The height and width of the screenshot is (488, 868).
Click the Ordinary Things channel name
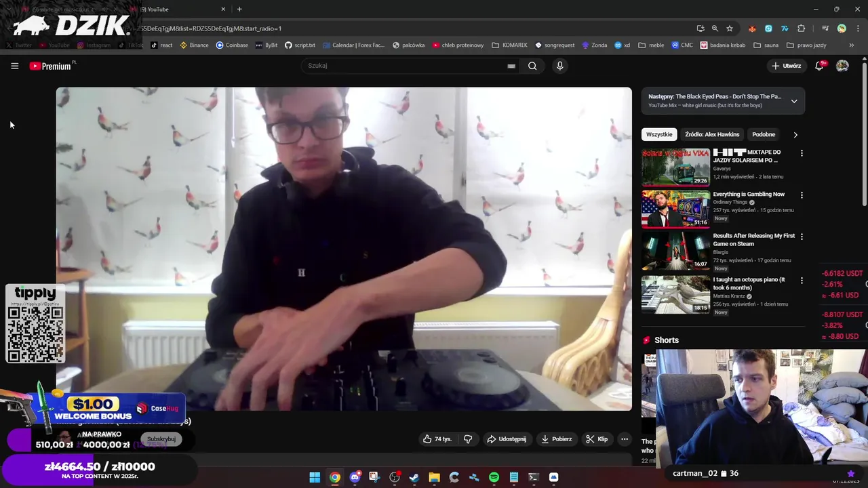point(730,202)
